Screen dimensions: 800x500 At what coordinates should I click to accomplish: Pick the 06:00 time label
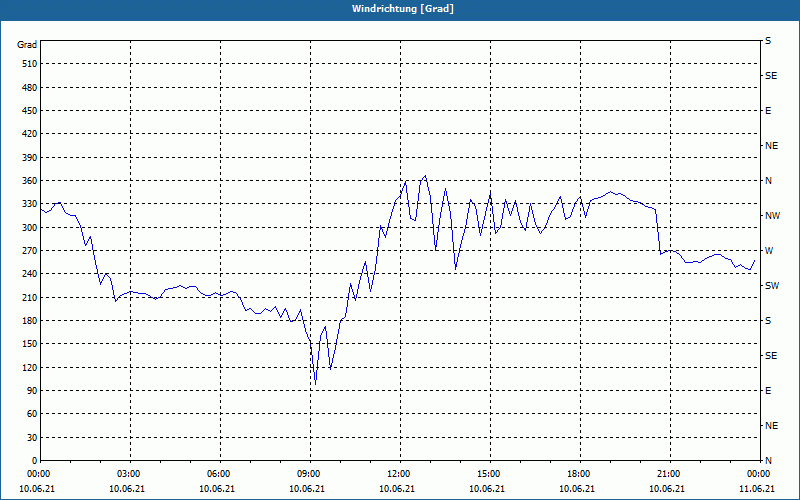coord(220,474)
